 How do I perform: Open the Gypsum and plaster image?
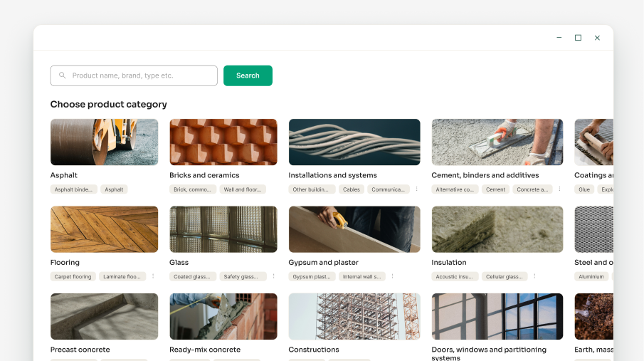pyautogui.click(x=354, y=229)
